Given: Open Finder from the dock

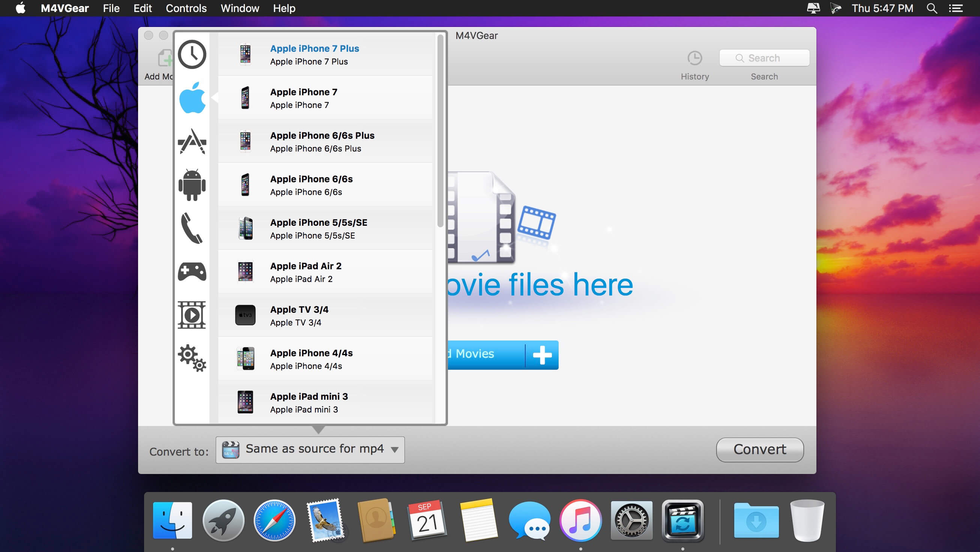Looking at the screenshot, I should coord(172,520).
